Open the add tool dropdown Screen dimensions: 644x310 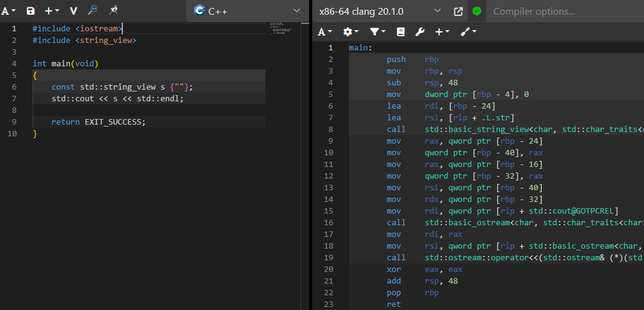pyautogui.click(x=469, y=32)
